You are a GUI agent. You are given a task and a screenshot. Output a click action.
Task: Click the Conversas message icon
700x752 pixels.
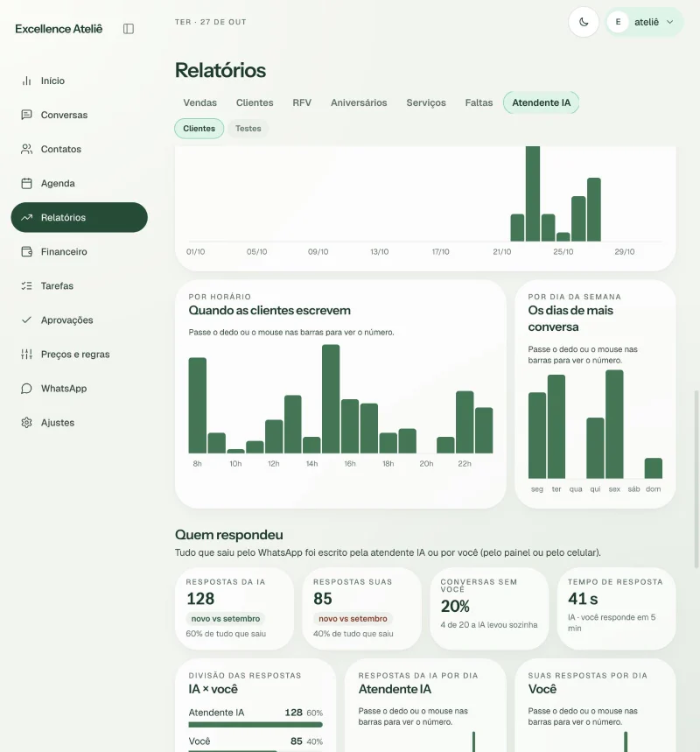[x=26, y=115]
